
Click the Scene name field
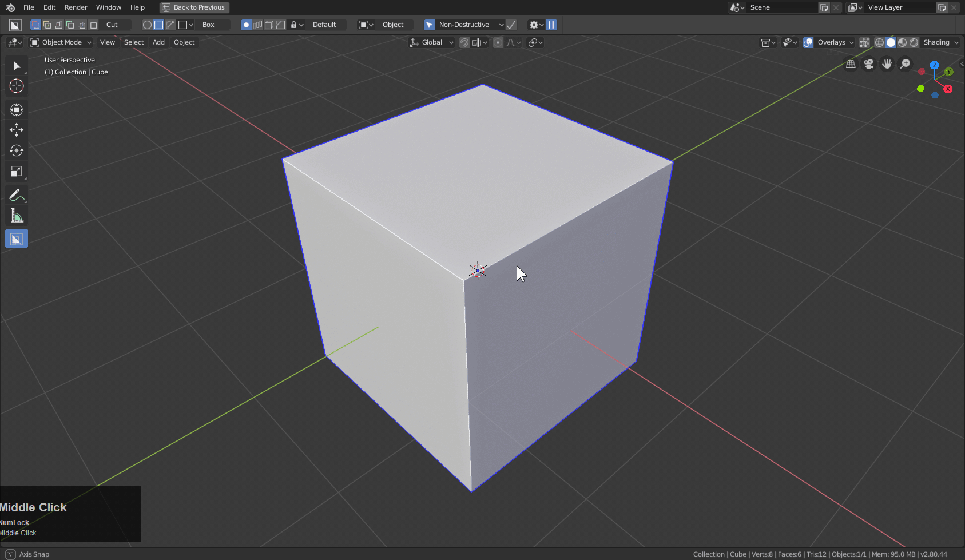coord(781,7)
